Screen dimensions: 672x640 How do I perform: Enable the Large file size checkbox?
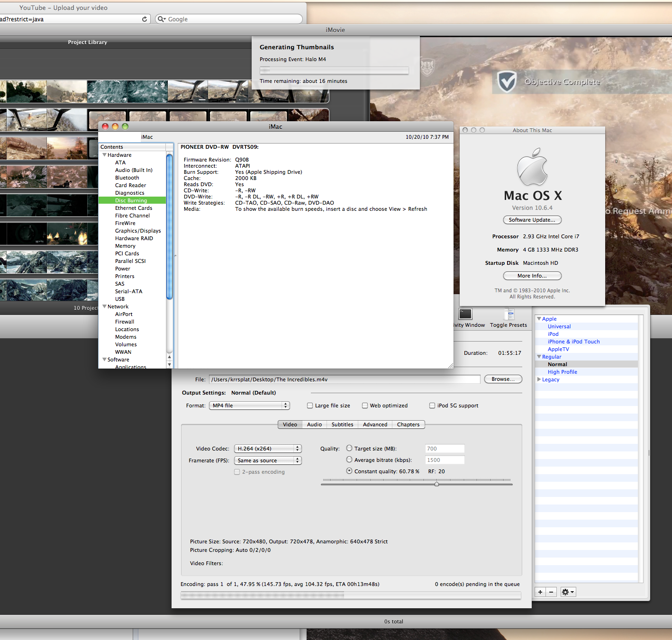click(310, 406)
